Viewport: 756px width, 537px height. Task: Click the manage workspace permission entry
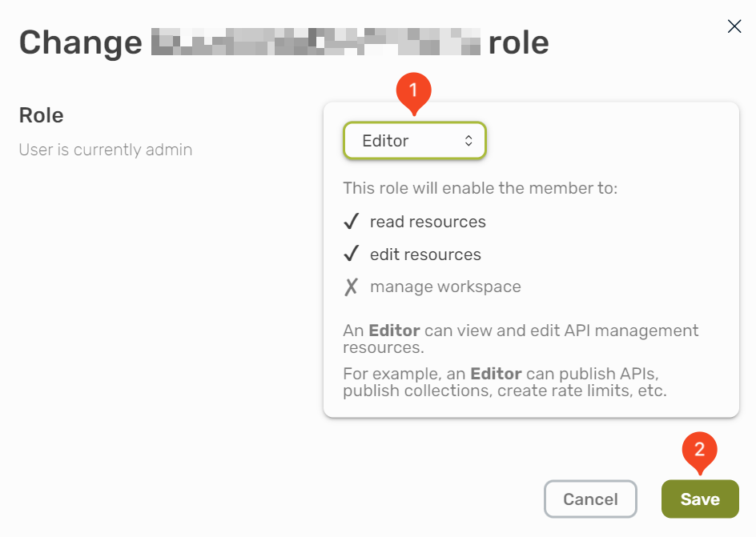pyautogui.click(x=445, y=287)
